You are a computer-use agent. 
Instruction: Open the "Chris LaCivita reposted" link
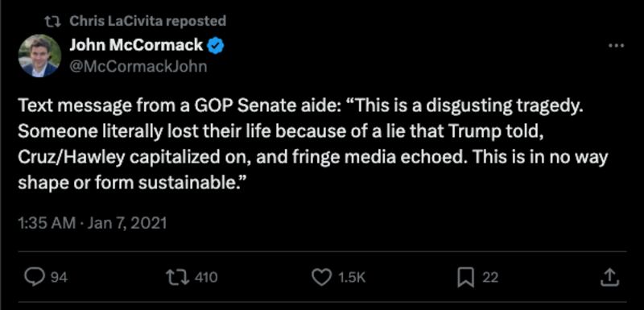click(x=148, y=20)
